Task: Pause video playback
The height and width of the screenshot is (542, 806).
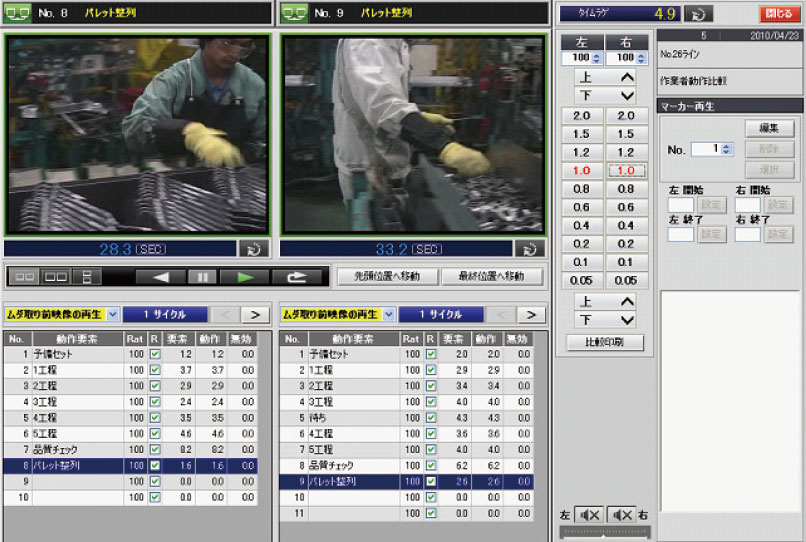Action: 203,277
